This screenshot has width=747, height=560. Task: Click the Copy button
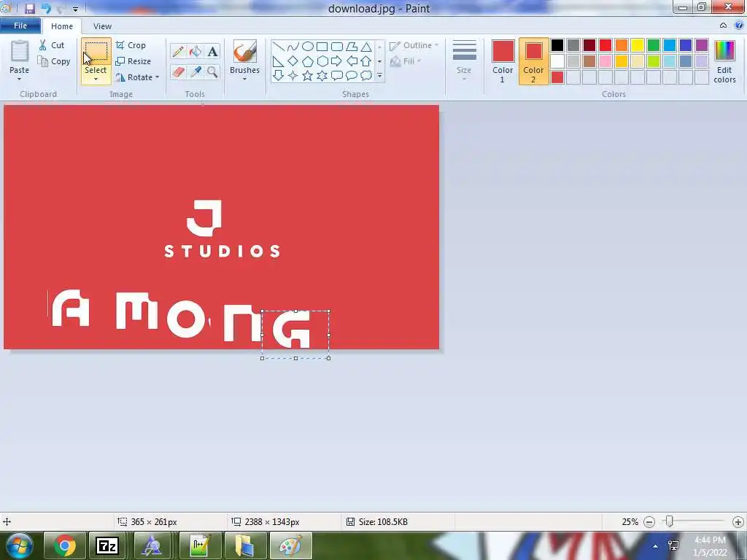point(54,61)
